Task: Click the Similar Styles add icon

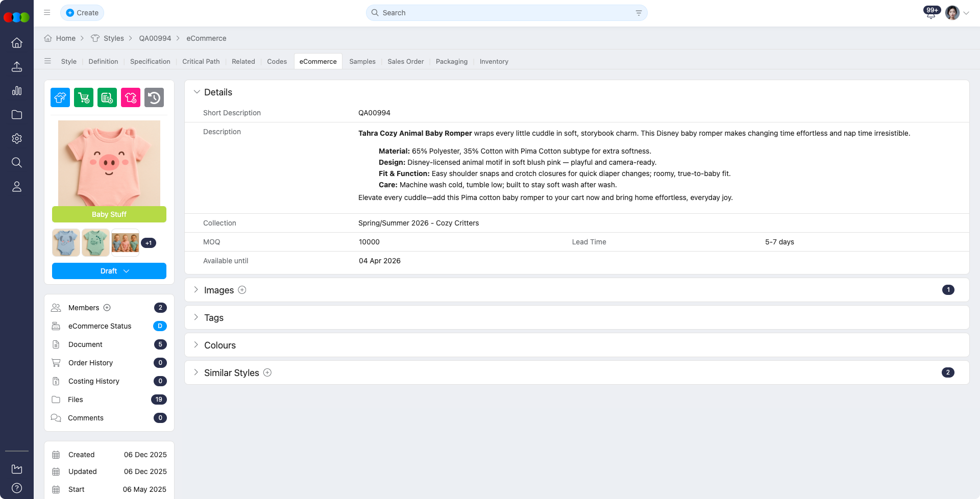Action: click(267, 372)
